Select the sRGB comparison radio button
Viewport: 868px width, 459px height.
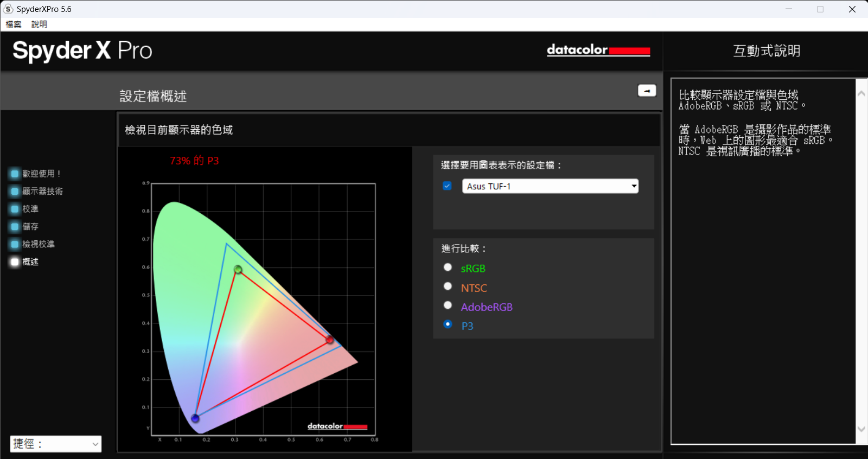pyautogui.click(x=448, y=267)
